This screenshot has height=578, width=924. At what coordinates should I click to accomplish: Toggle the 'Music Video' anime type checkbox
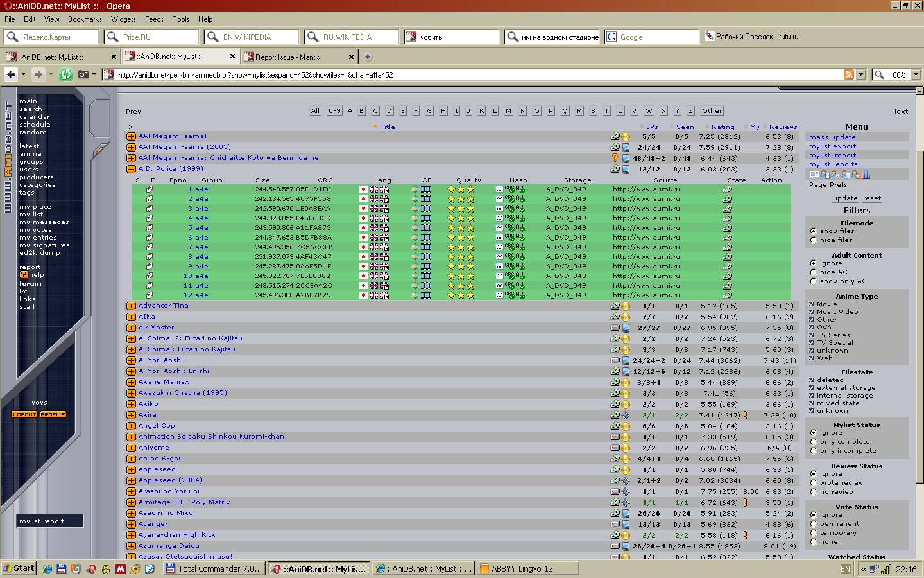812,312
